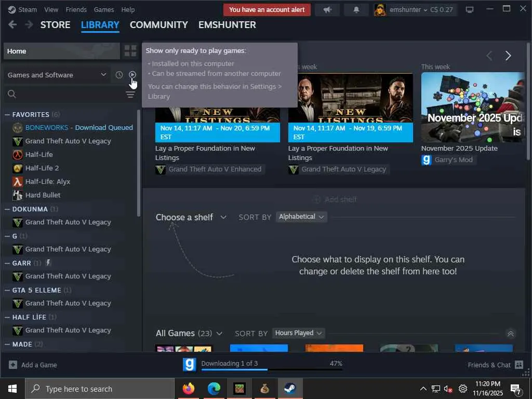The width and height of the screenshot is (532, 399).
Task: Click the GARR dynamic collection lightning icon
Action: pyautogui.click(x=48, y=262)
